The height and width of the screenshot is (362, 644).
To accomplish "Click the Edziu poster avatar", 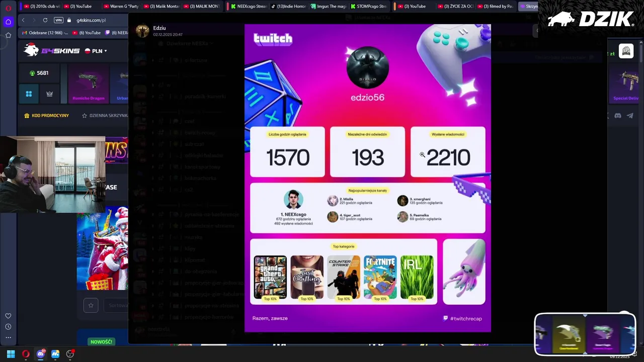I will click(142, 31).
